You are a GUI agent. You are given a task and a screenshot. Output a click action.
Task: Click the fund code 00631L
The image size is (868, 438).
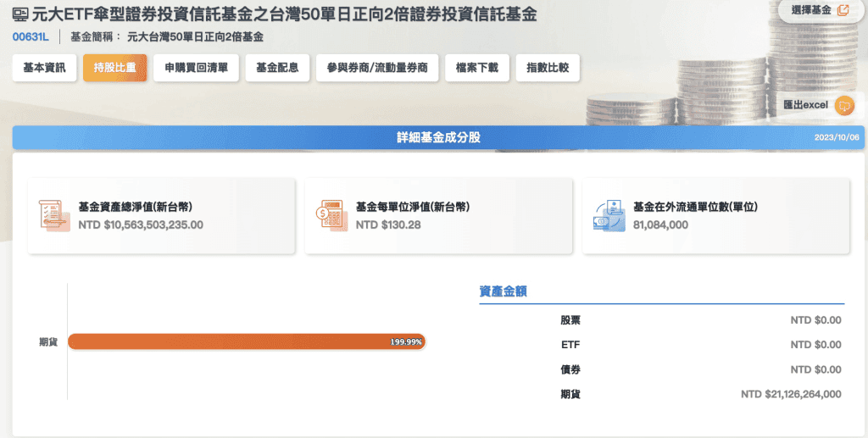(31, 37)
